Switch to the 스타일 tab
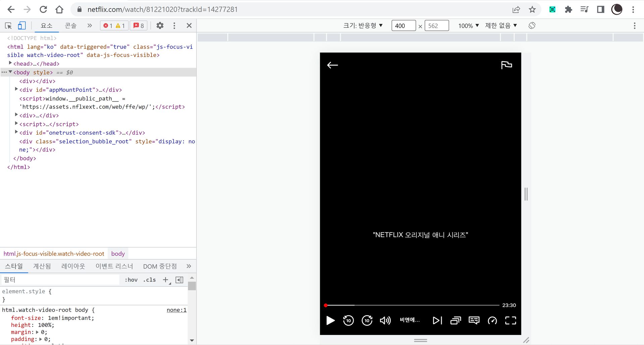 pyautogui.click(x=14, y=266)
